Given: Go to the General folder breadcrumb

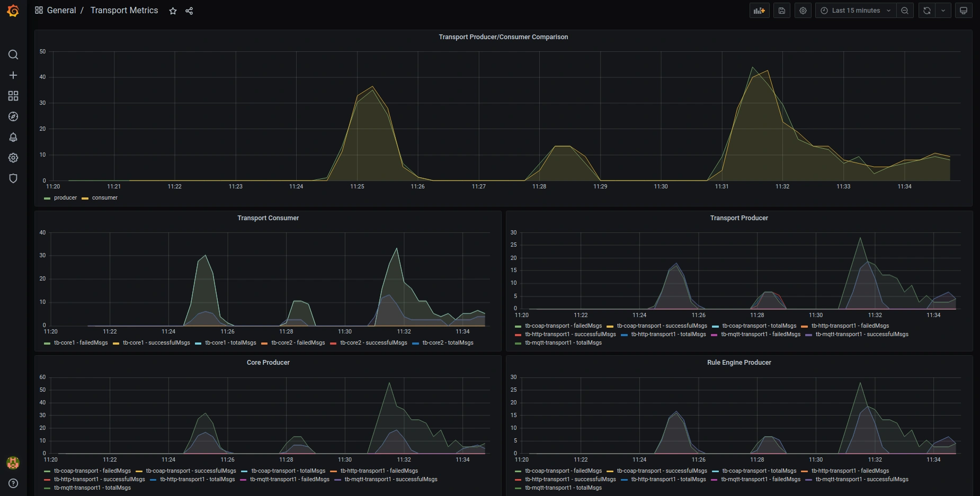Looking at the screenshot, I should pyautogui.click(x=61, y=11).
